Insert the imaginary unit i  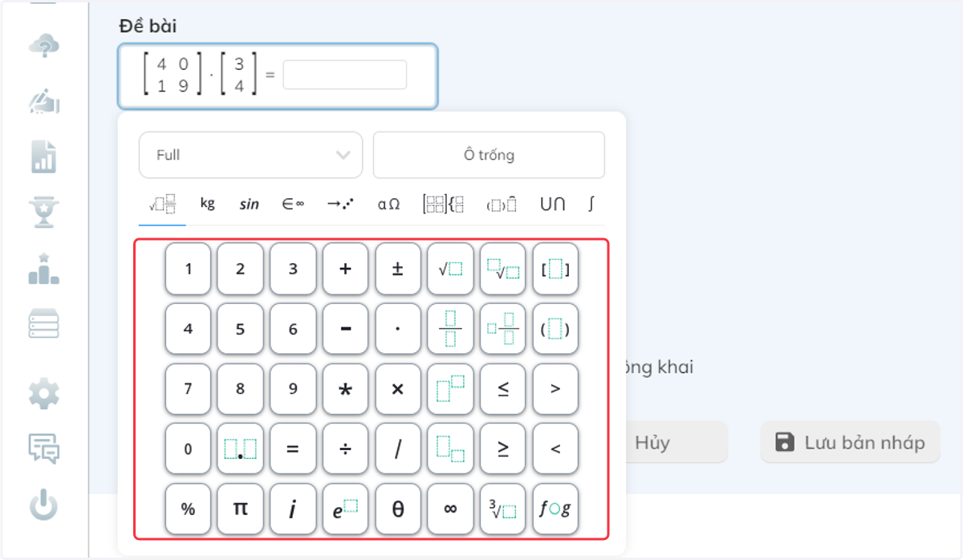[x=293, y=509]
